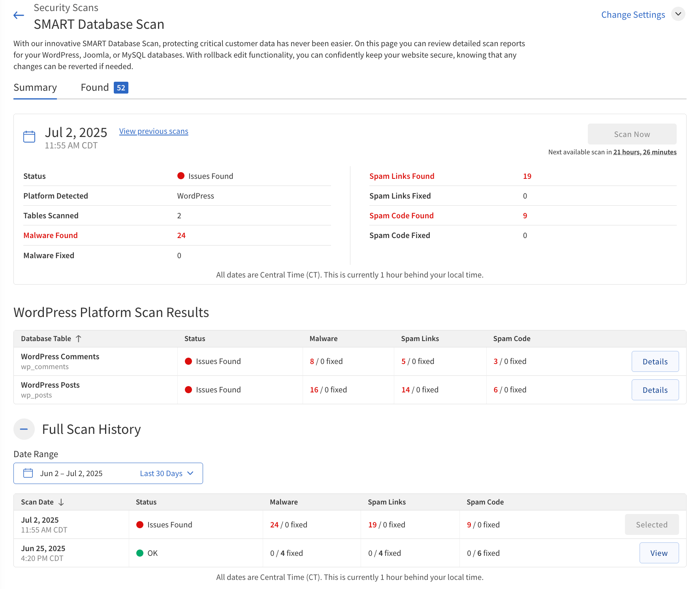Click the Change Settings link
The image size is (700, 589).
click(633, 15)
